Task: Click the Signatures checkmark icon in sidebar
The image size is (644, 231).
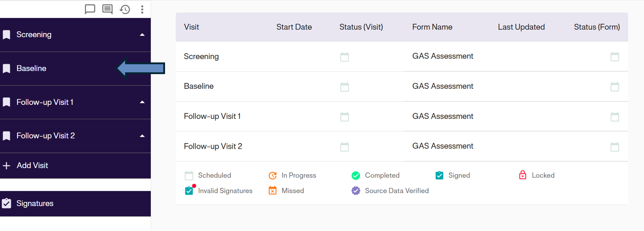Action: point(6,203)
